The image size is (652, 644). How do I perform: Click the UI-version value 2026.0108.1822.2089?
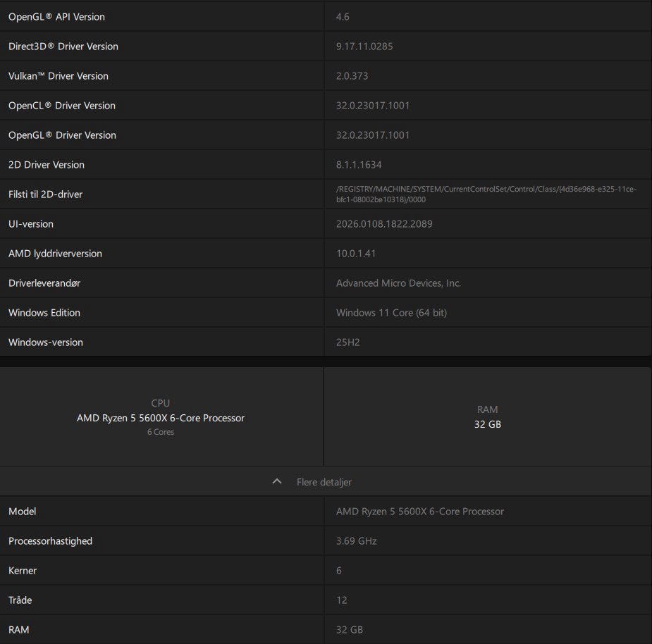tap(384, 224)
